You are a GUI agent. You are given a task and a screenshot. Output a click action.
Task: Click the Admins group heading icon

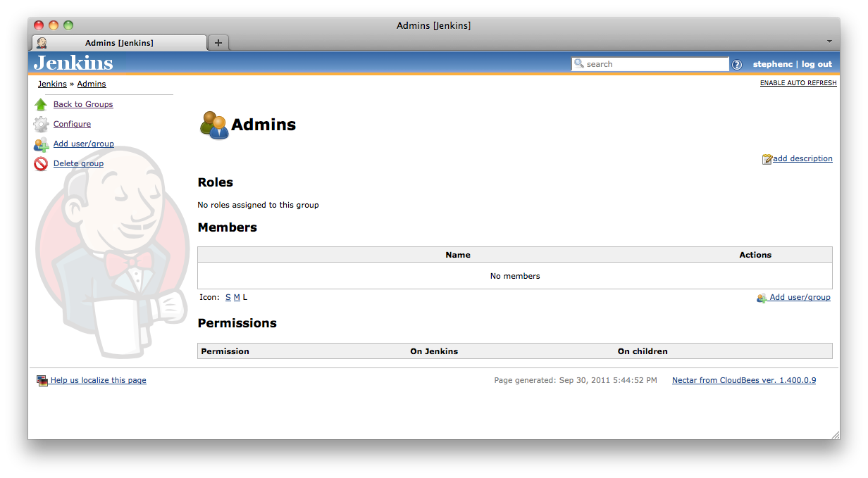pyautogui.click(x=214, y=125)
